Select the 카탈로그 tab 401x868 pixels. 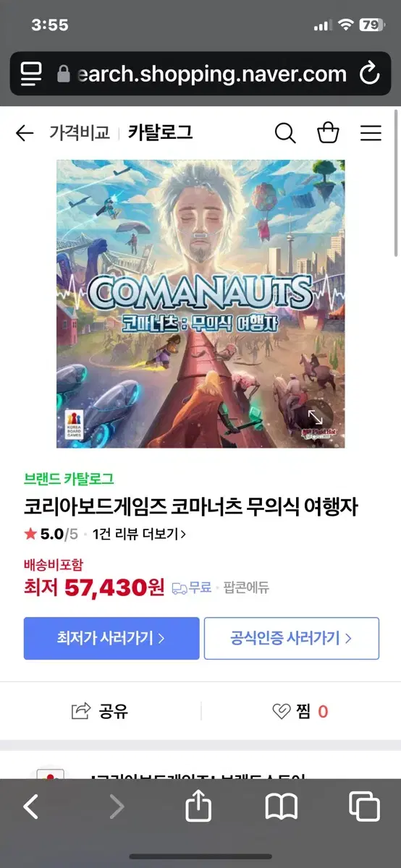160,133
